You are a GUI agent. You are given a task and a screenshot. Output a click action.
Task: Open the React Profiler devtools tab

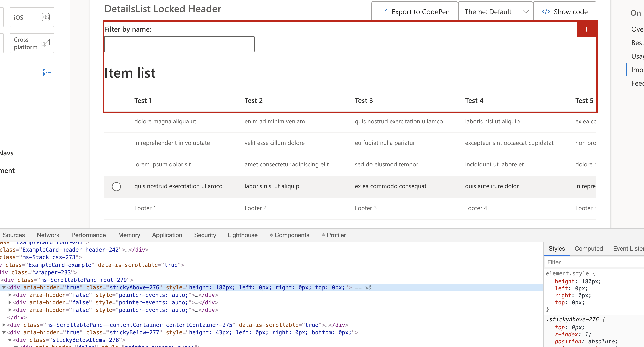334,235
